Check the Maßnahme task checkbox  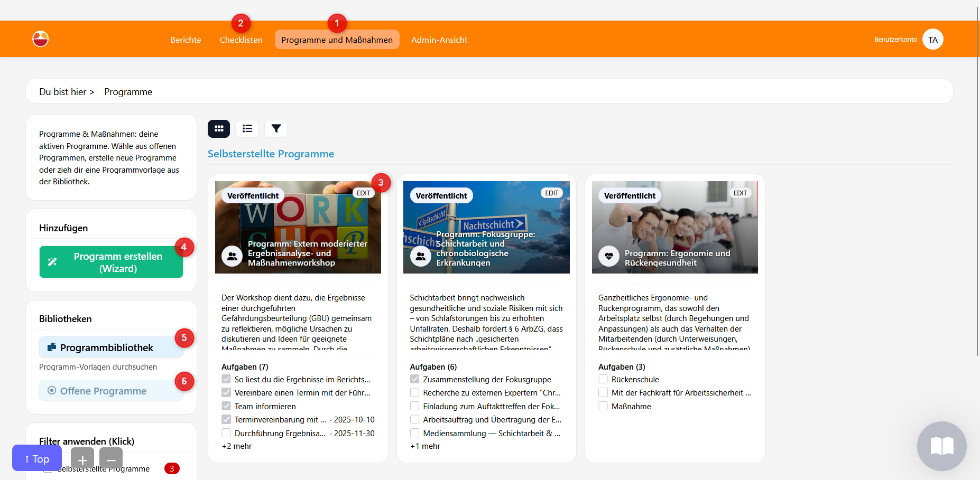603,406
